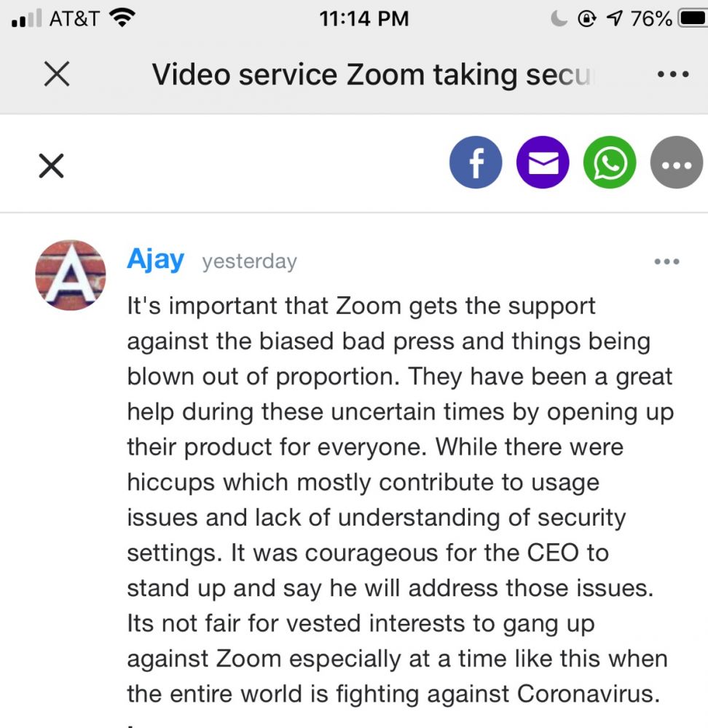
Task: Tap the 11:14 PM status bar clock
Action: 363,18
